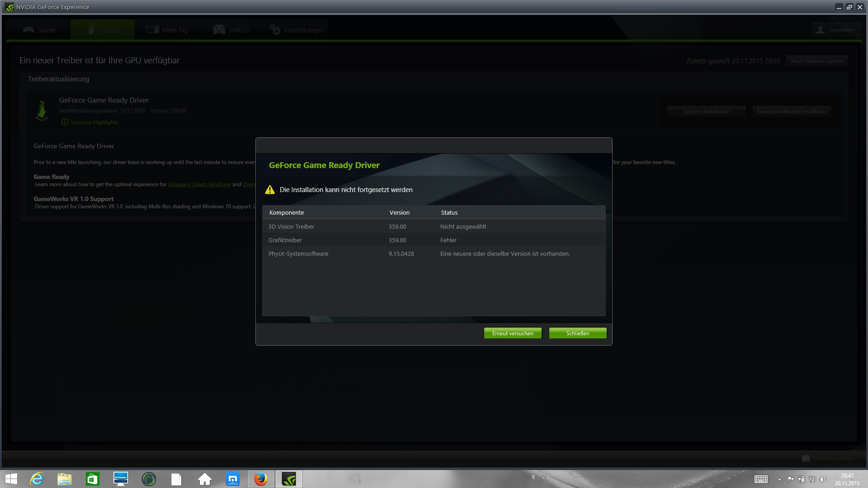Screen dimensions: 868x488
Task: Switch to Firefox in the taskbar
Action: click(260, 479)
